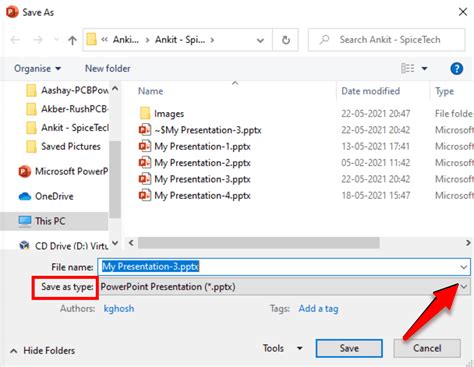Screen dimensions: 474x367
Task: Click the Search Ankit - SpiceTech field
Action: coord(387,40)
